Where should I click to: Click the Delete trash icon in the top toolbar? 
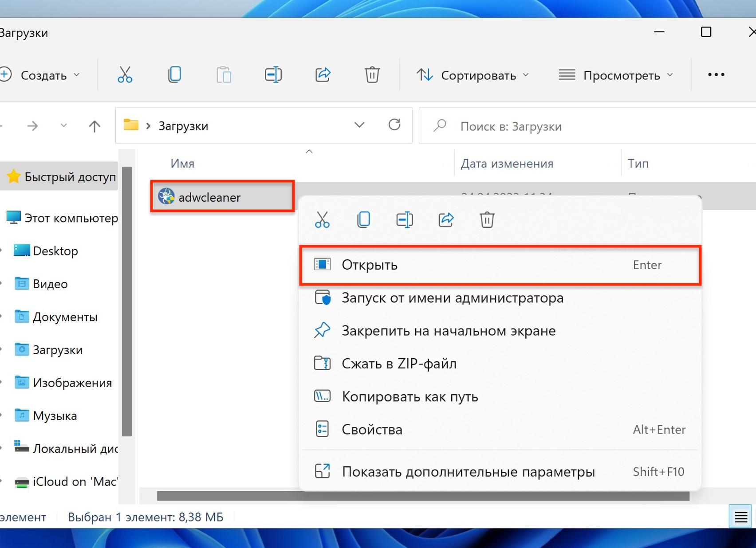point(372,74)
